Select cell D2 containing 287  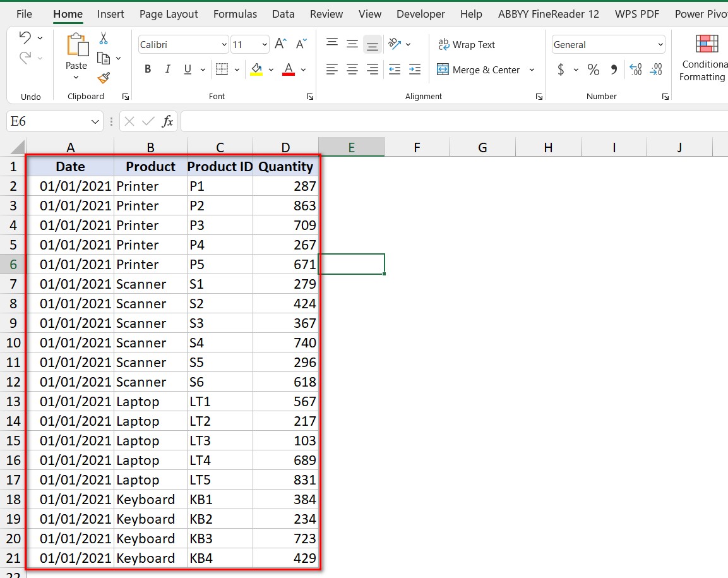coord(285,186)
